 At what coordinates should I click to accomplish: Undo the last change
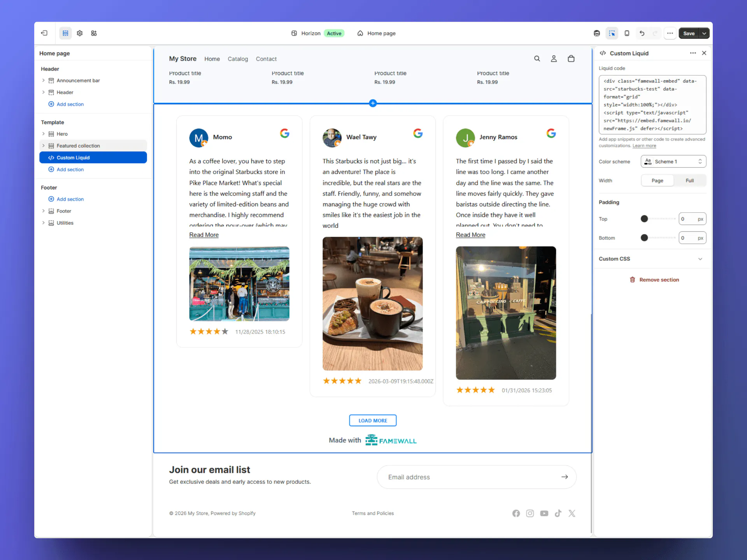642,33
